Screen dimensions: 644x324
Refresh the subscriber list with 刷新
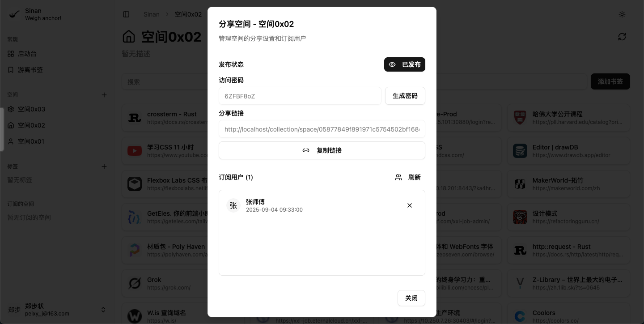[x=408, y=177]
